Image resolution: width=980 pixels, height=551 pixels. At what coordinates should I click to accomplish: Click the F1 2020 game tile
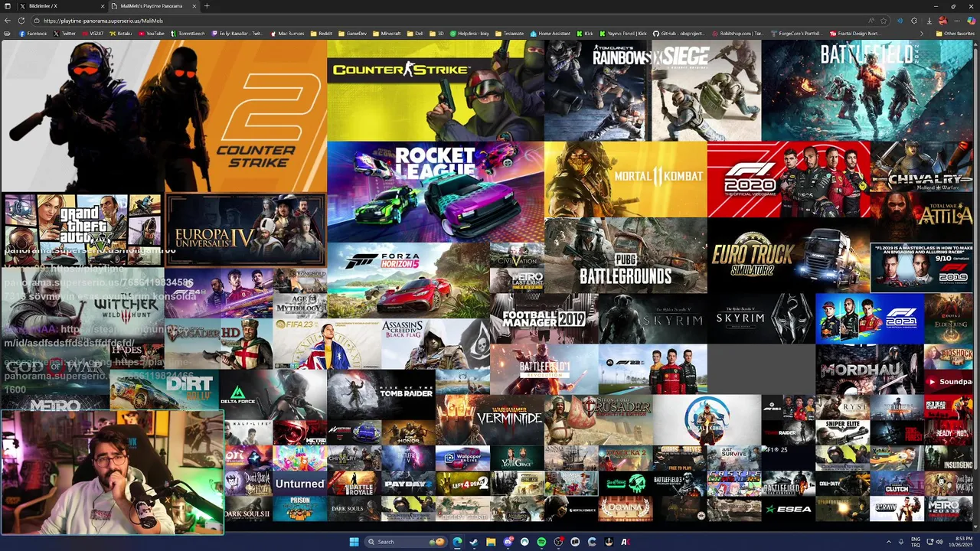point(789,179)
